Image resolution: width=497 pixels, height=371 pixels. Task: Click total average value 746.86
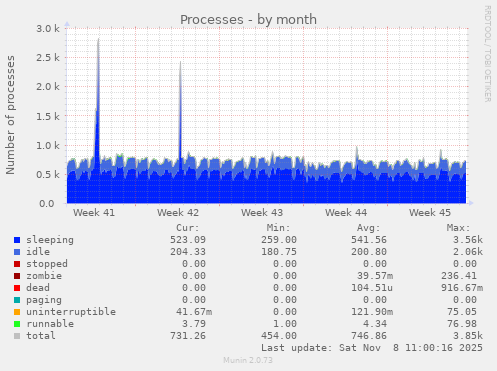[x=369, y=336]
